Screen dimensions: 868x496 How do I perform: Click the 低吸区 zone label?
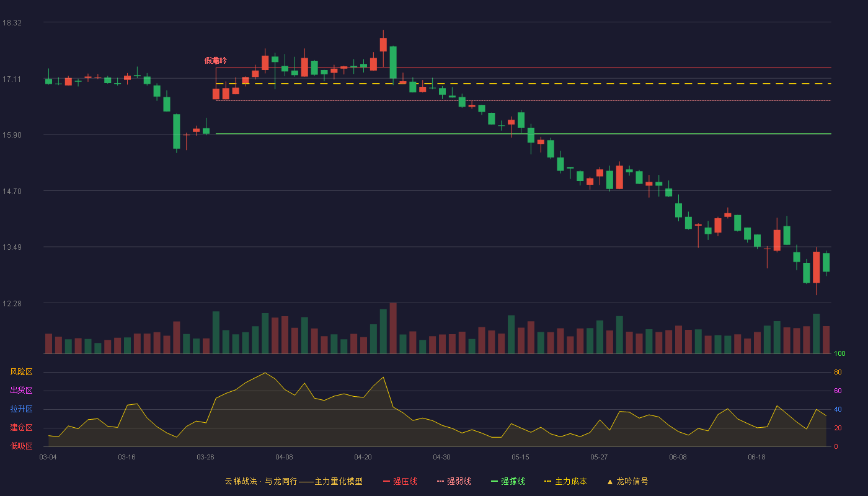click(x=21, y=446)
